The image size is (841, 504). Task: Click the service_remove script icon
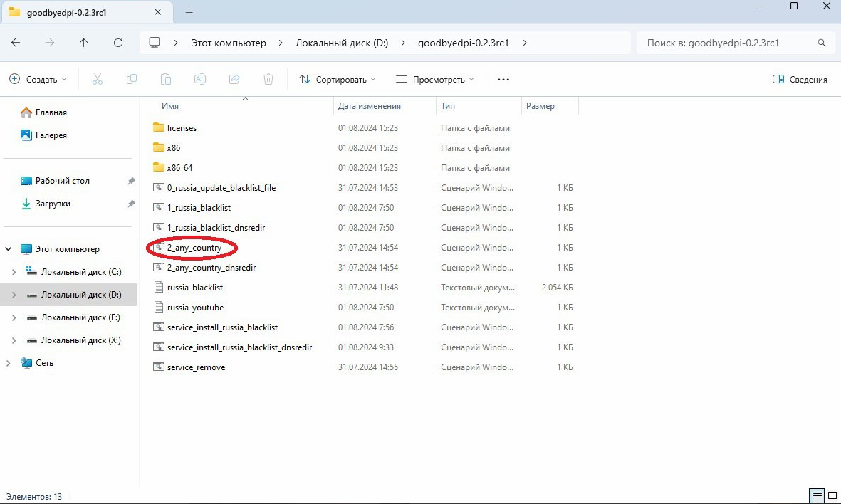pos(158,367)
